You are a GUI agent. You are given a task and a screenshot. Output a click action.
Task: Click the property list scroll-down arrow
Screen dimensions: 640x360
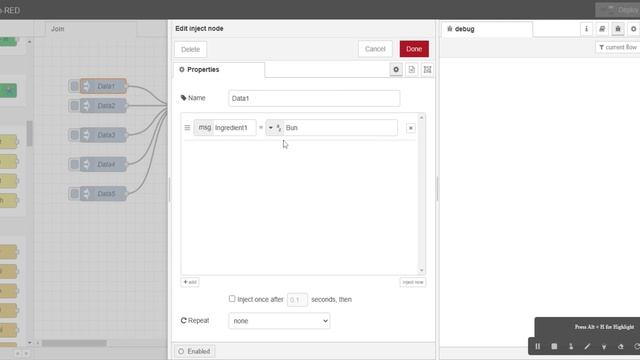pyautogui.click(x=422, y=270)
